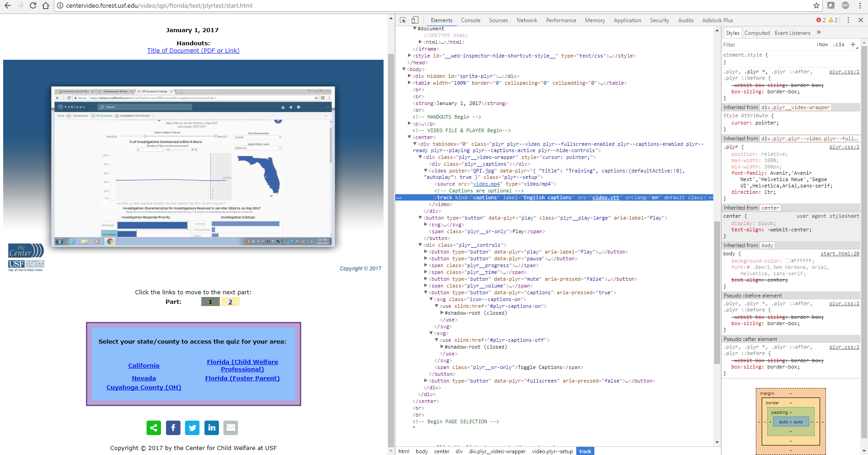This screenshot has width=868, height=455.
Task: Open the California quiz link
Action: [143, 365]
